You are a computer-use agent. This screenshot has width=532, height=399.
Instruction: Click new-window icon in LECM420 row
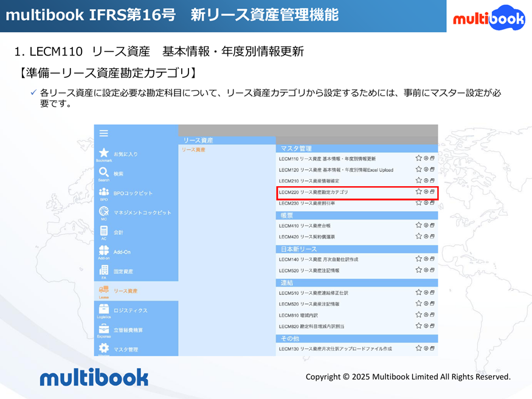[x=432, y=237]
